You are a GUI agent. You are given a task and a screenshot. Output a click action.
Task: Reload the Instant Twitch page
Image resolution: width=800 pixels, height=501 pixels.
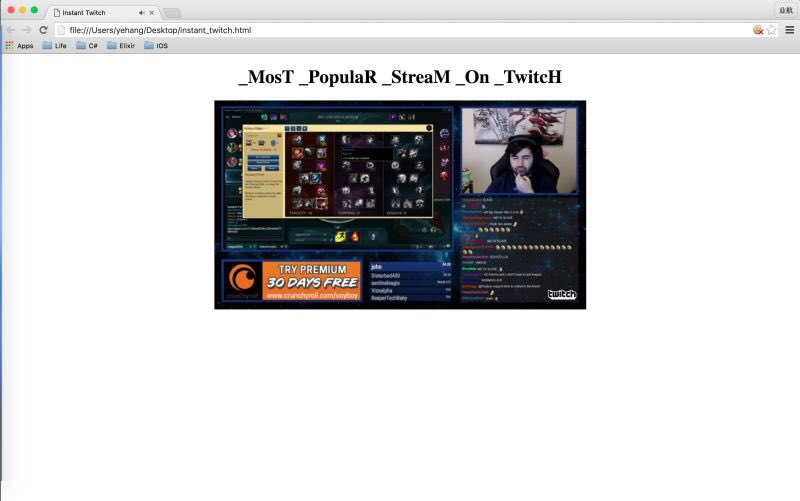(43, 30)
